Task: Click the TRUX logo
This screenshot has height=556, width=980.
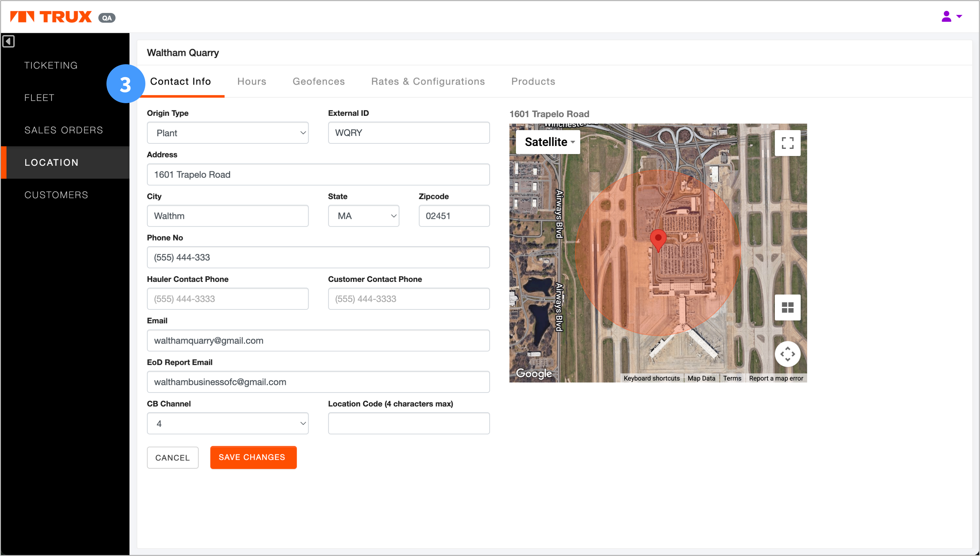Action: [x=51, y=17]
